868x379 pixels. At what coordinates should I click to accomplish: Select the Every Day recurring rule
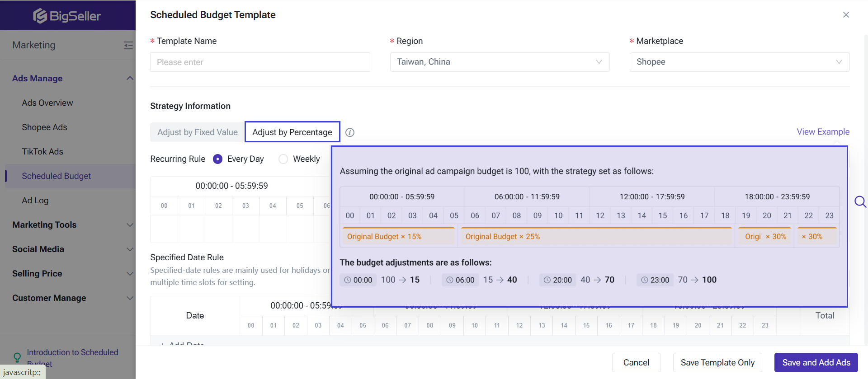click(218, 159)
